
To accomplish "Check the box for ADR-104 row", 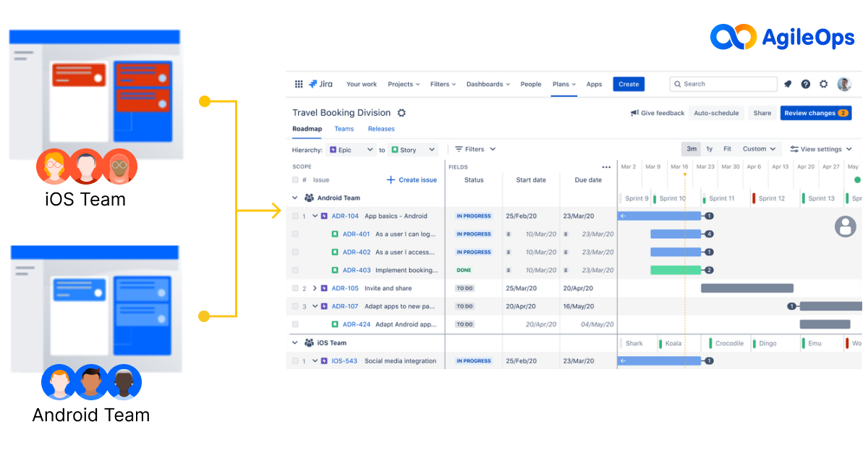I will click(295, 216).
